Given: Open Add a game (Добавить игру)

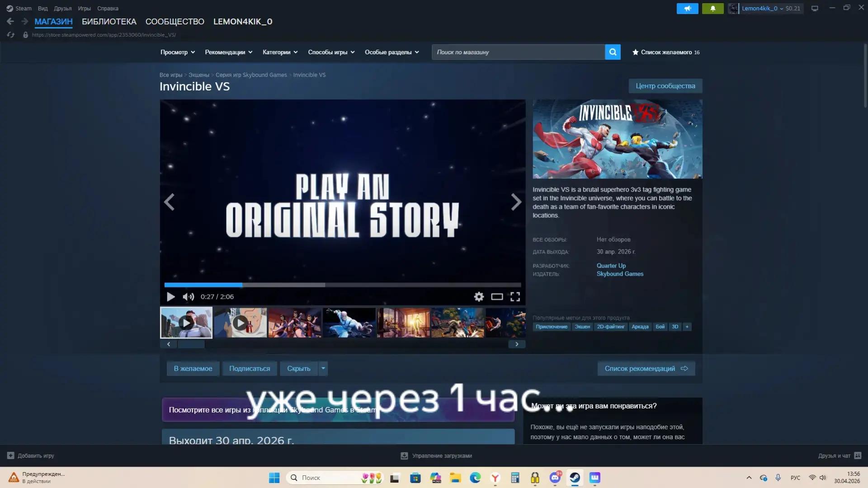Looking at the screenshot, I should 31,455.
